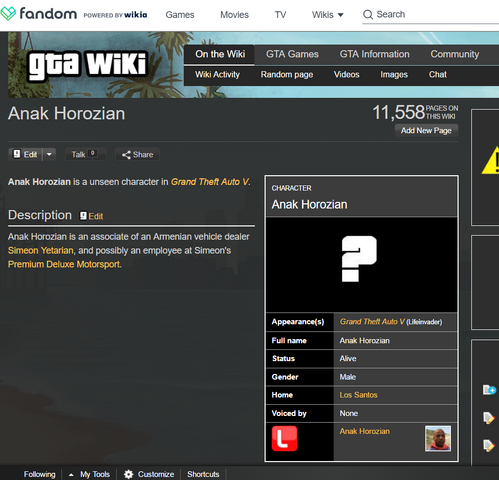Click the Anak Horozian page title
This screenshot has height=480, width=499.
(x=67, y=113)
